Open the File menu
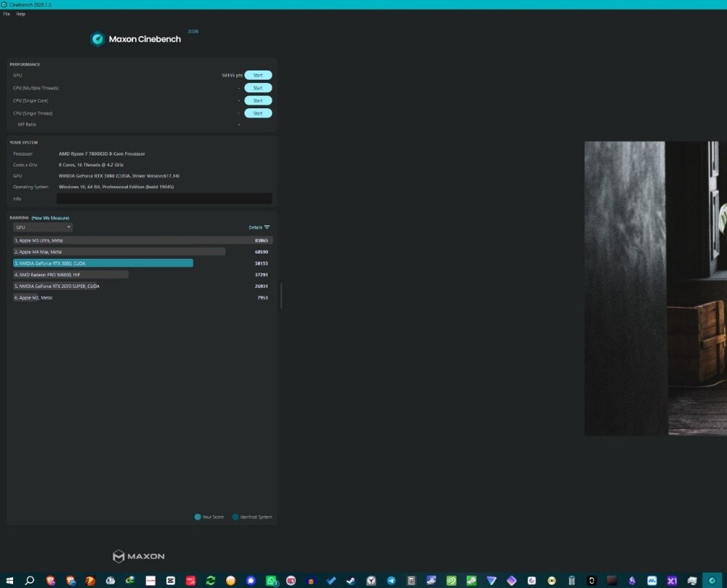 7,14
